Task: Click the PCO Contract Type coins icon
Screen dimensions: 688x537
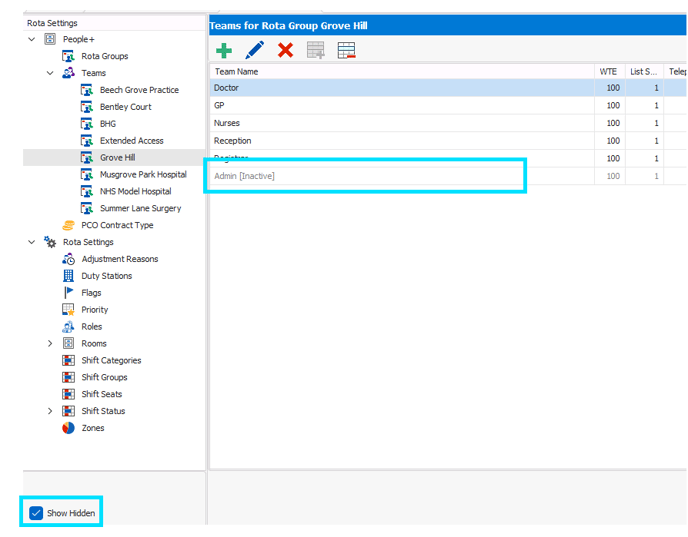Action: (68, 225)
